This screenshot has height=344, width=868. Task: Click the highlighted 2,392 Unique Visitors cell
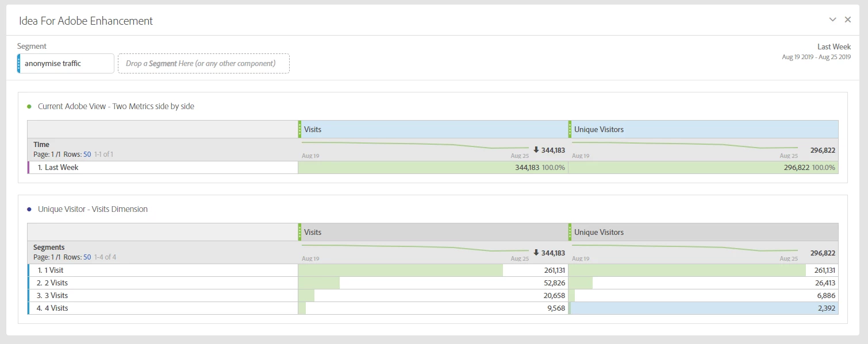point(704,308)
